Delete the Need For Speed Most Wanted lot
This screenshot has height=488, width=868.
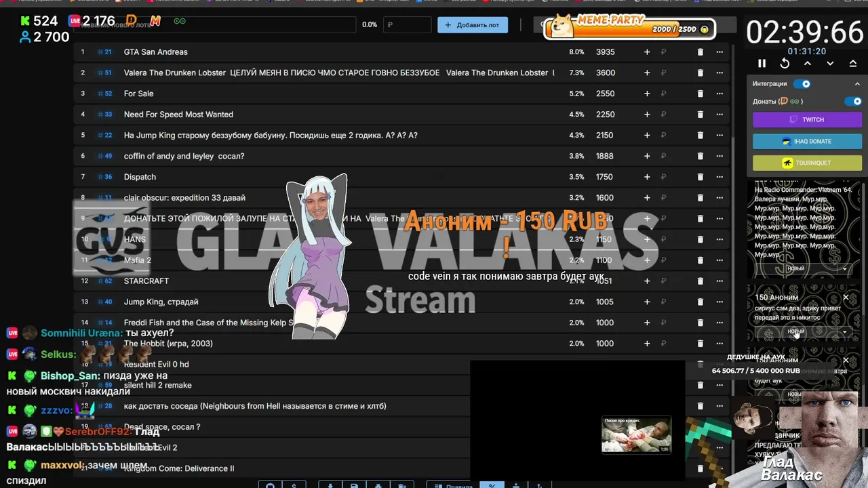click(701, 115)
